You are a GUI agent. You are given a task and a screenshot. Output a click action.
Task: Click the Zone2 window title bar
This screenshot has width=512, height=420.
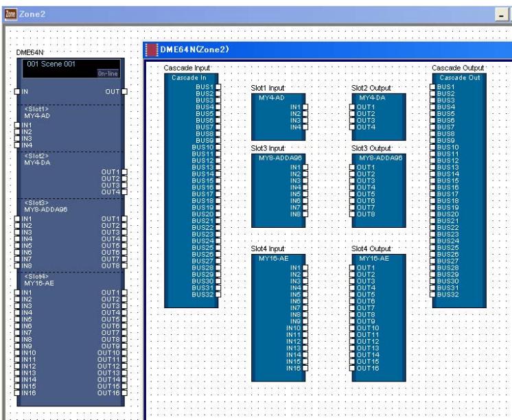coord(257,14)
